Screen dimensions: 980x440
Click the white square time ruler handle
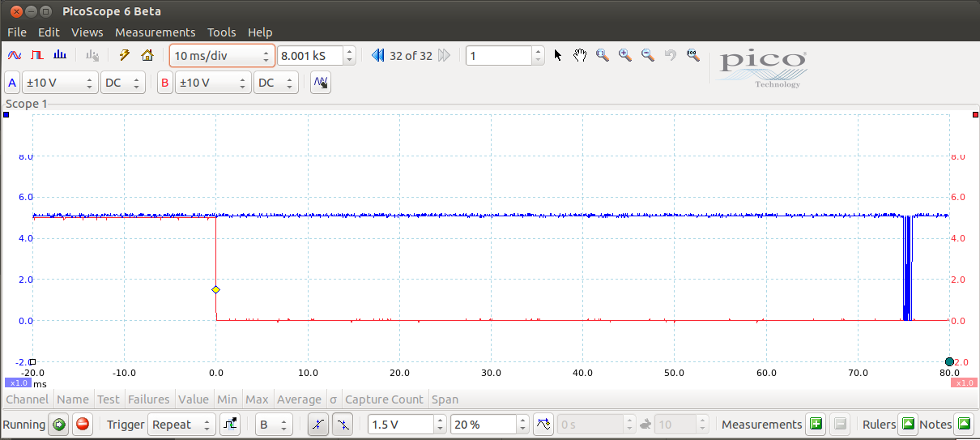pyautogui.click(x=32, y=361)
